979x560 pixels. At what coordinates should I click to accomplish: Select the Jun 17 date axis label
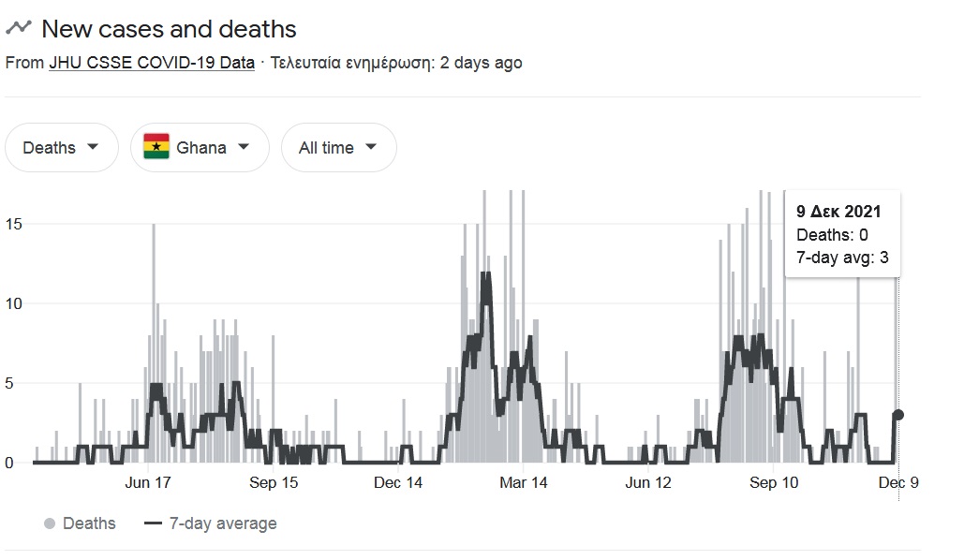pos(147,483)
